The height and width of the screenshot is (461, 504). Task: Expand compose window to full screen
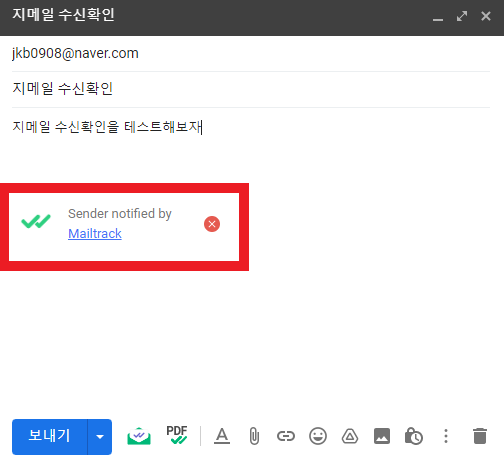coord(462,16)
